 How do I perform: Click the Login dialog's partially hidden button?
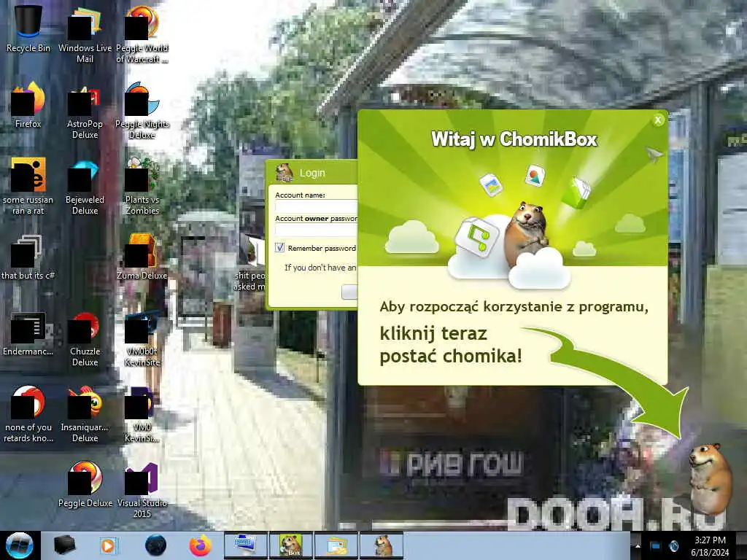pyautogui.click(x=349, y=292)
